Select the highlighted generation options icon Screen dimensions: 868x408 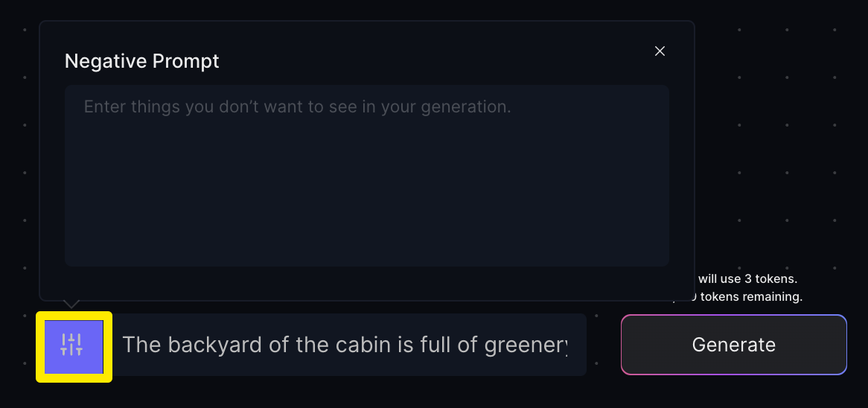[73, 346]
